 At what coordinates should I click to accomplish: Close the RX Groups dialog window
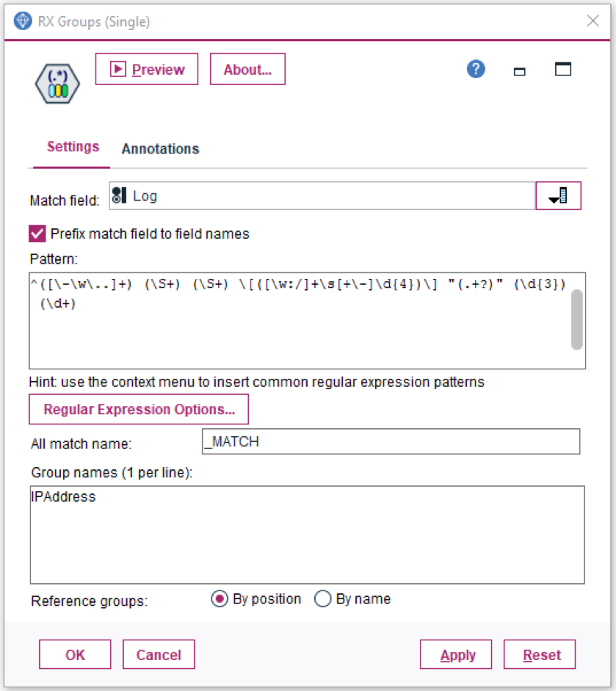tap(593, 21)
